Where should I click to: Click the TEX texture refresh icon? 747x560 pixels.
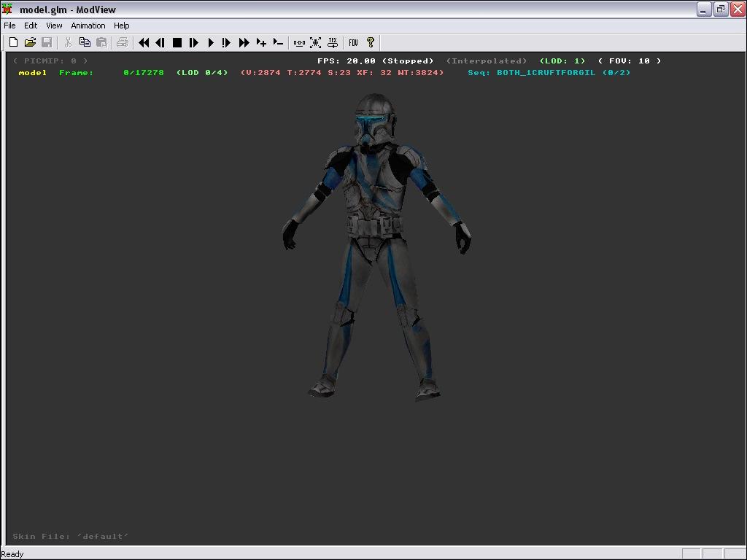(x=333, y=43)
